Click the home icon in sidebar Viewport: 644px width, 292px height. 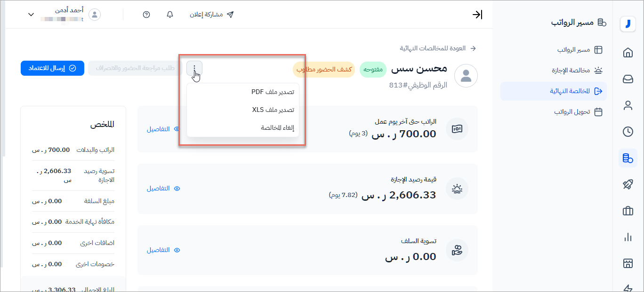click(628, 53)
